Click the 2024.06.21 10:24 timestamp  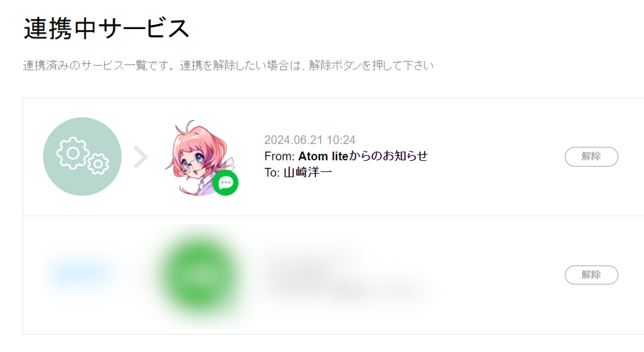point(310,140)
